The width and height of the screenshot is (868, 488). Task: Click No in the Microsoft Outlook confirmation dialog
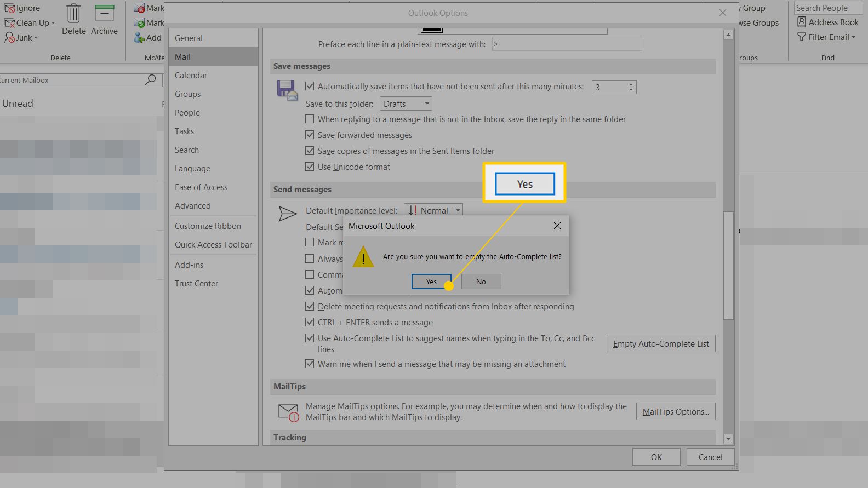pyautogui.click(x=481, y=282)
